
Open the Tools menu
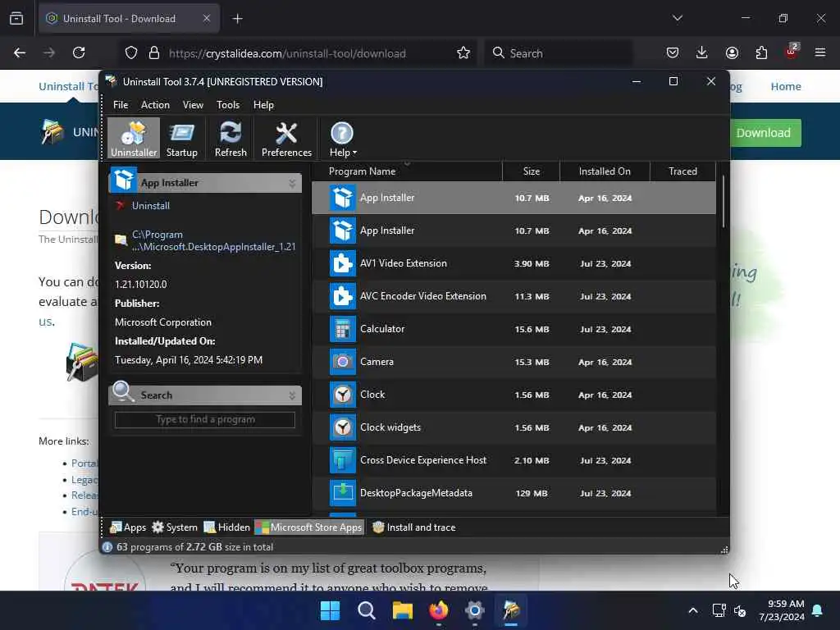228,105
